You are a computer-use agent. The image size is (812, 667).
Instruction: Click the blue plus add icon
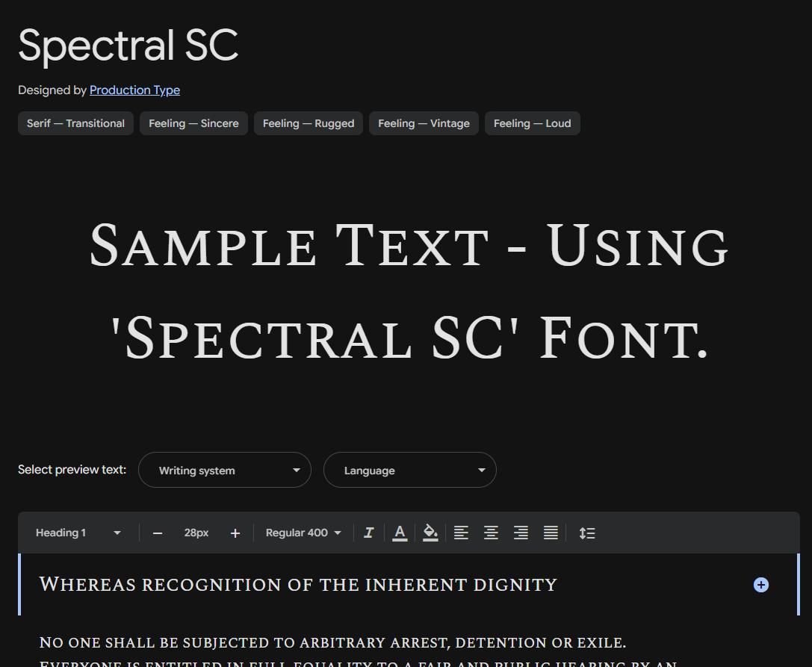coord(760,585)
